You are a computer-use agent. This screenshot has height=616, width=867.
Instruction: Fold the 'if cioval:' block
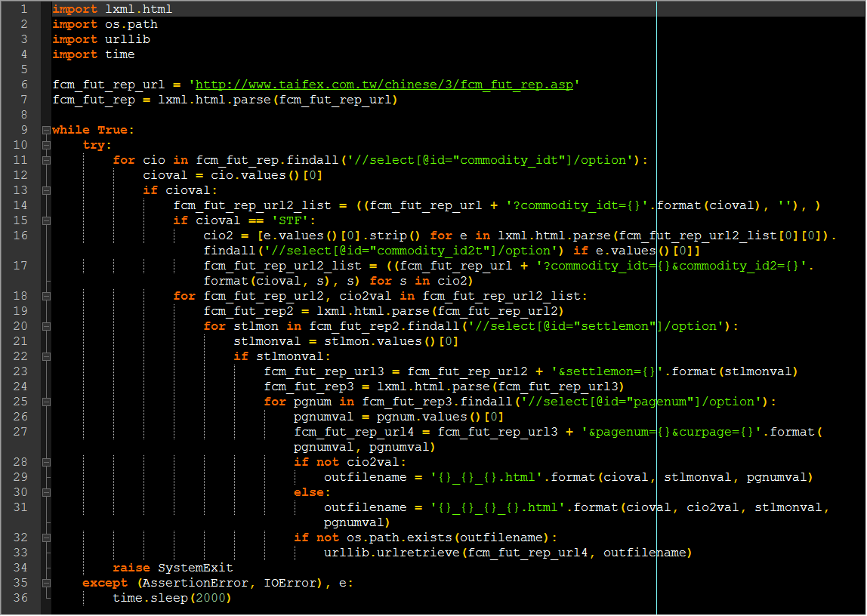47,190
